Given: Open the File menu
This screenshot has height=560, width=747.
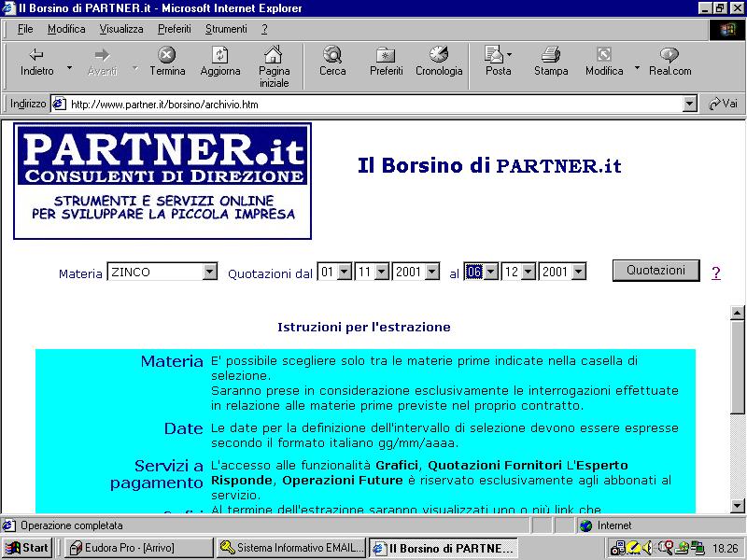Looking at the screenshot, I should pyautogui.click(x=25, y=29).
